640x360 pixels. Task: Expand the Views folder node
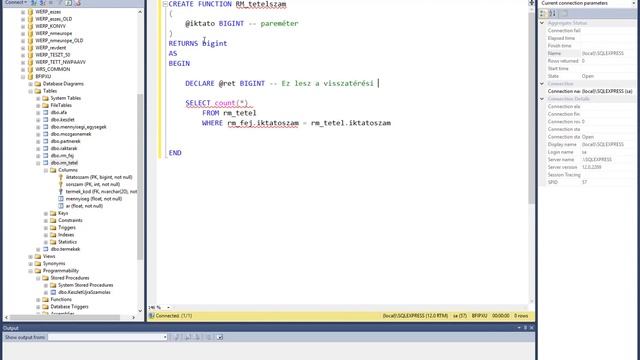31,256
